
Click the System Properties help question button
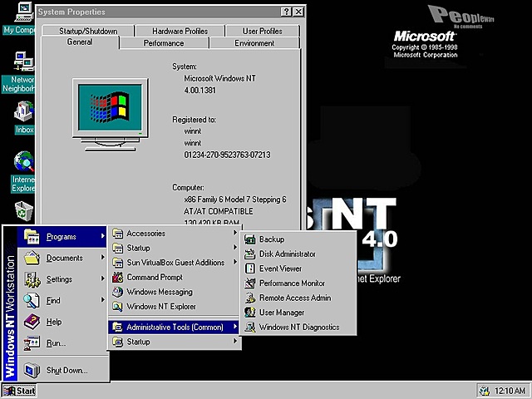286,12
